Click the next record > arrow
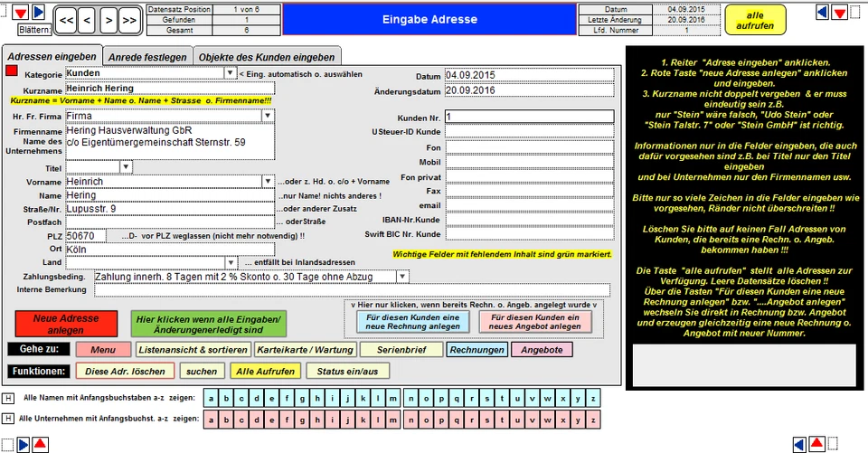 [x=108, y=18]
